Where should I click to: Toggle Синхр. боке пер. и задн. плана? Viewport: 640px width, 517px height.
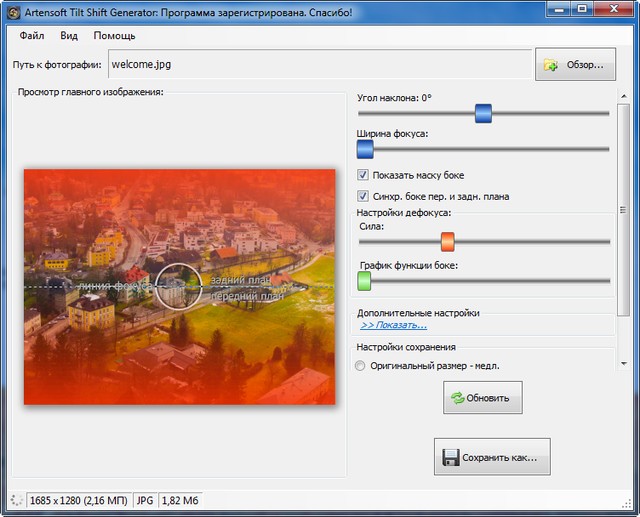(362, 196)
